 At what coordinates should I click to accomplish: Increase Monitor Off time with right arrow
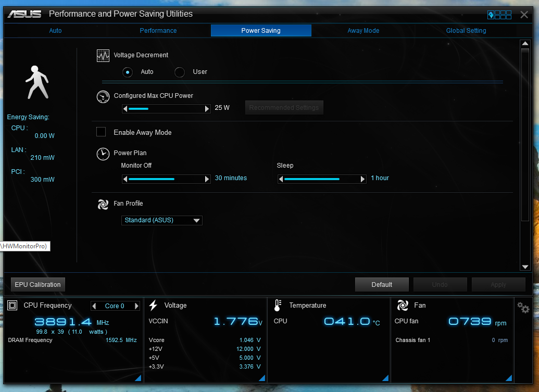pos(207,179)
